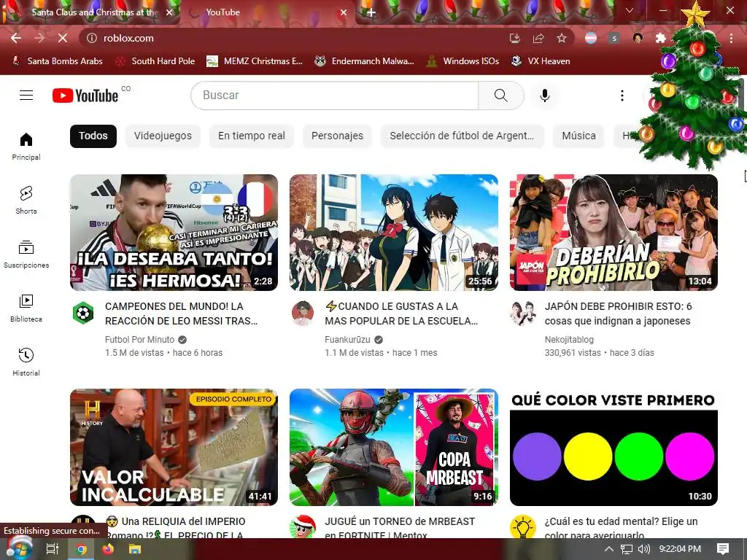Open Santa Bombs Arabs bookmark

click(57, 61)
